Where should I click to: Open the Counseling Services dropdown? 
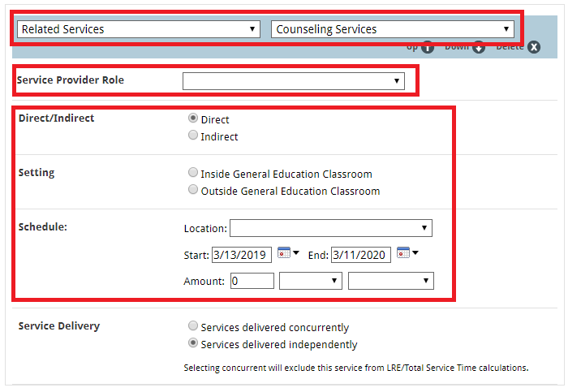point(393,29)
